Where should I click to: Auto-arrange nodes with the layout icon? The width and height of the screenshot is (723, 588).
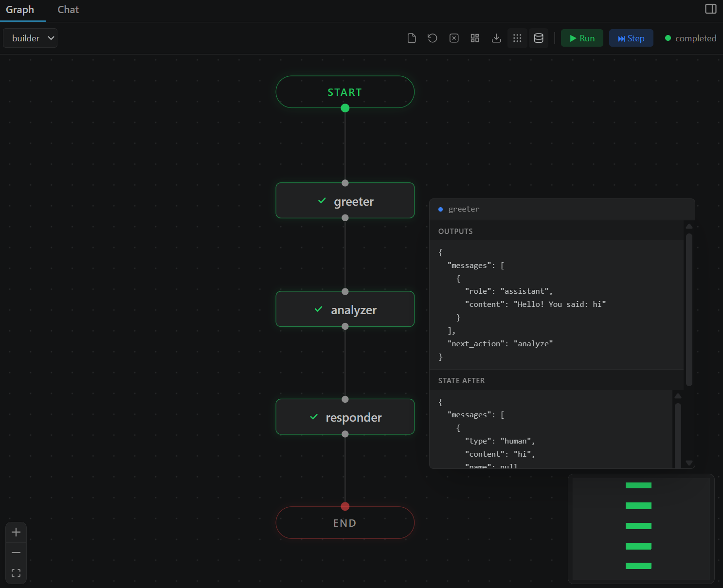tap(475, 38)
